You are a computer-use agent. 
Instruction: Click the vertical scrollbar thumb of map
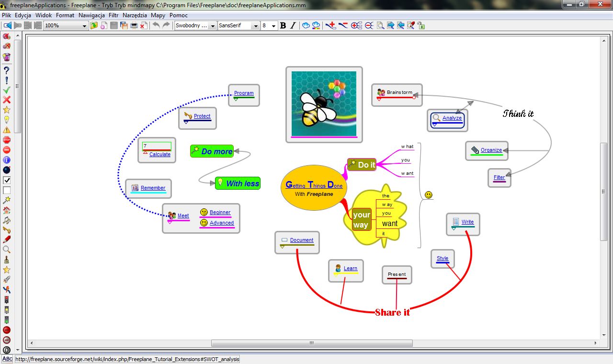(603, 192)
